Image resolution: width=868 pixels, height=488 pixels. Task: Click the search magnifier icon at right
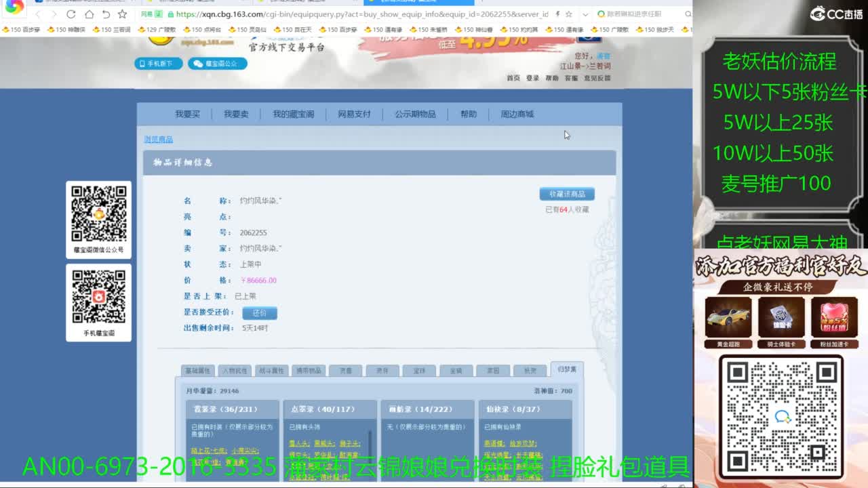687,14
